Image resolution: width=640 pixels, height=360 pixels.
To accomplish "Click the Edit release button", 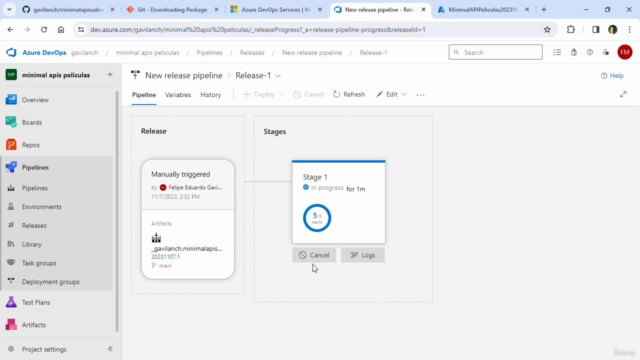I will tap(387, 95).
